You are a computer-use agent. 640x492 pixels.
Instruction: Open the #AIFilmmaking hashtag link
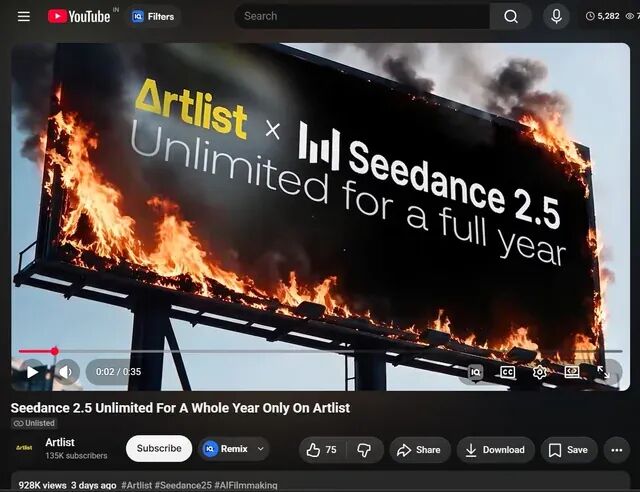(x=246, y=485)
